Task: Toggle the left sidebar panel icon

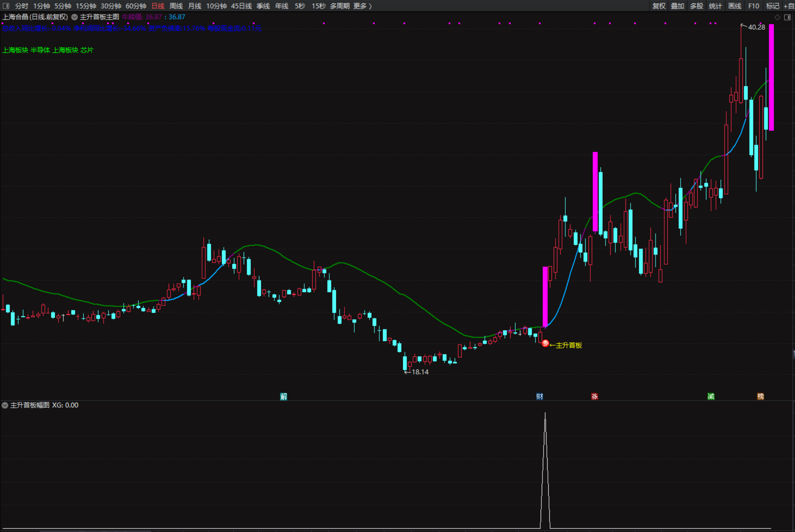Action: (6, 6)
